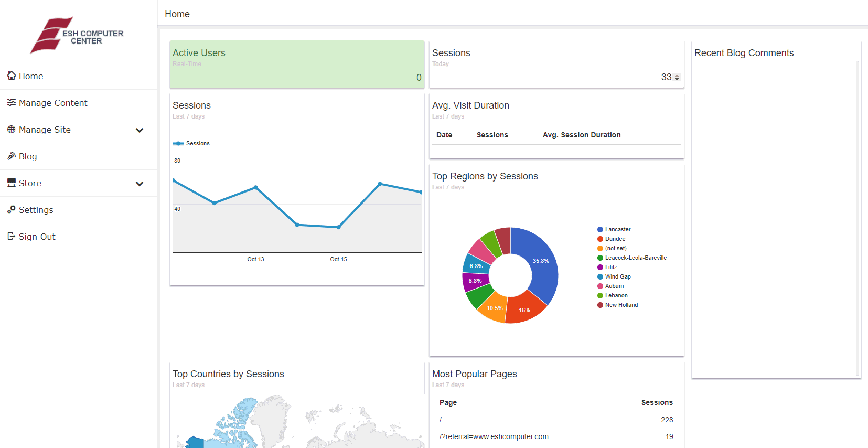This screenshot has height=448, width=868.
Task: Click the ESH Computer Center logo
Action: point(78,36)
